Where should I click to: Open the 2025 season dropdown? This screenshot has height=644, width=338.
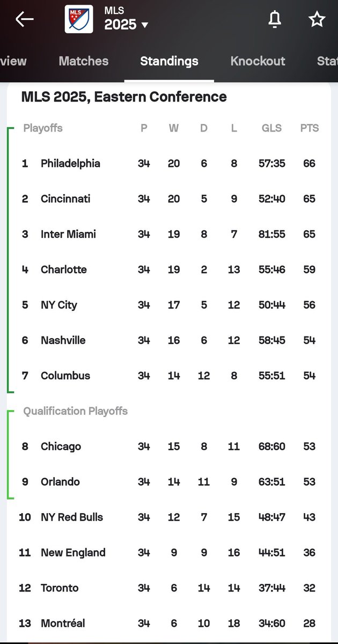(x=126, y=25)
